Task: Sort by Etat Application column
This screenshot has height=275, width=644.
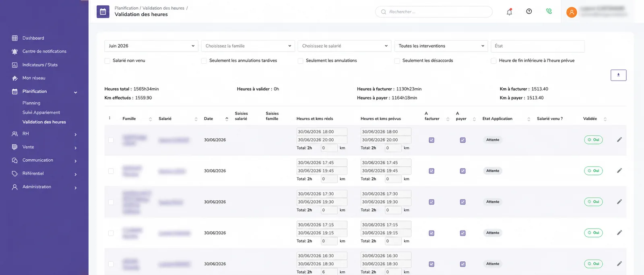Action: click(528, 119)
